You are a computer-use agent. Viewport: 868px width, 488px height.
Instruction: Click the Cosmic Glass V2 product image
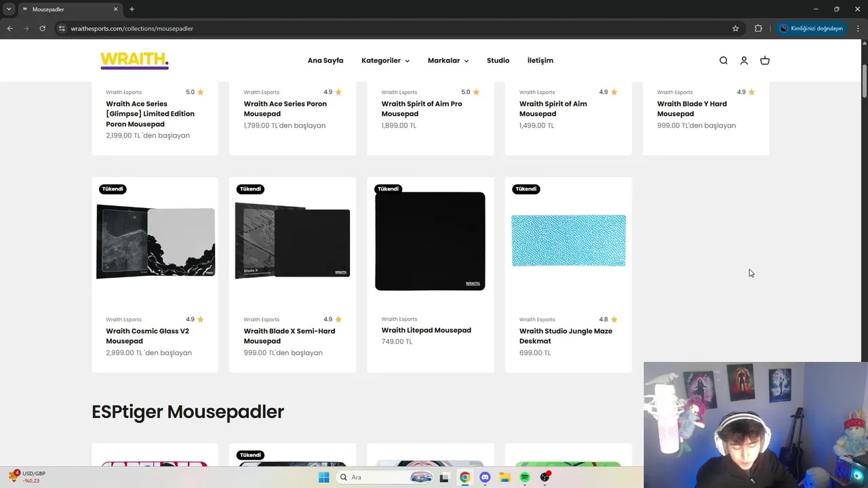coord(155,241)
